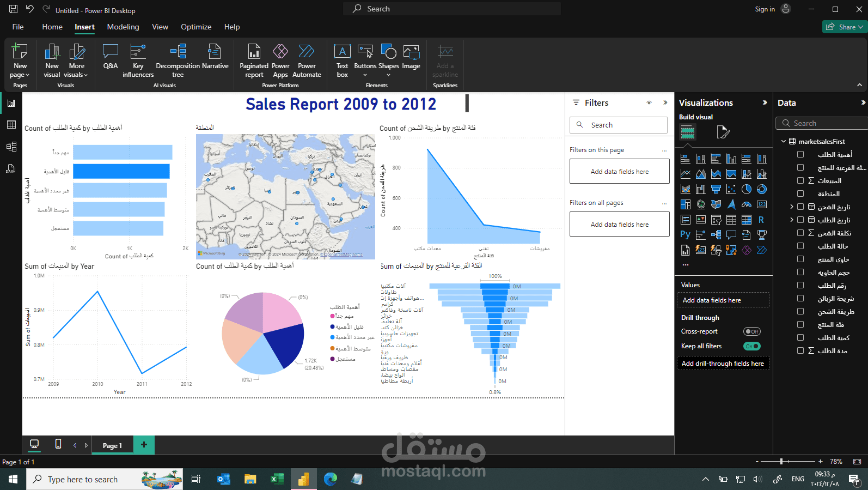
Task: Expand the تاريخ الشحن date hierarchy
Action: pos(792,207)
